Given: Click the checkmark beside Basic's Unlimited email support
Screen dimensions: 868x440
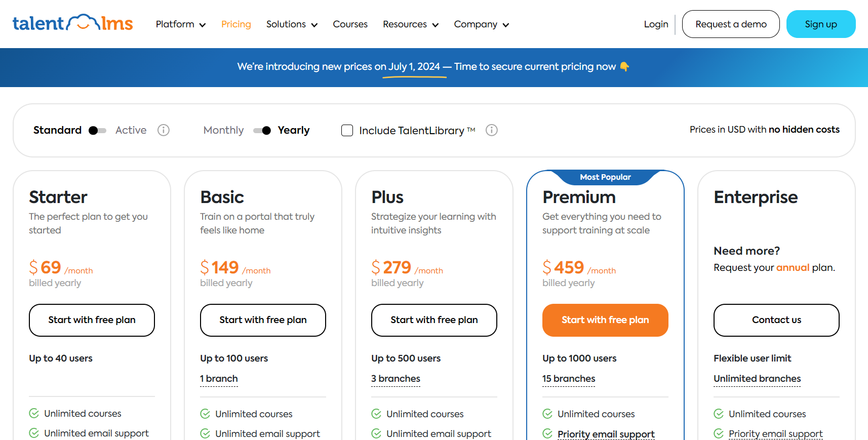Looking at the screenshot, I should click(x=205, y=433).
